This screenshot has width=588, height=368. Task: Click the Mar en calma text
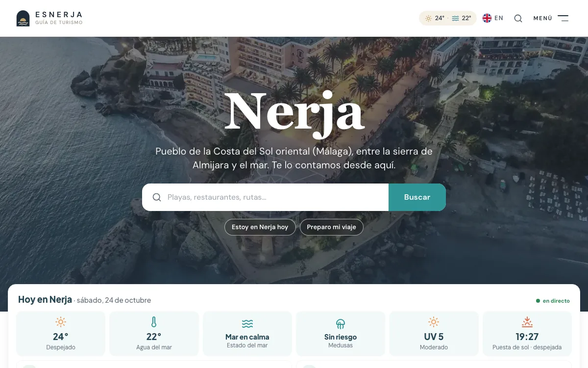[247, 337]
